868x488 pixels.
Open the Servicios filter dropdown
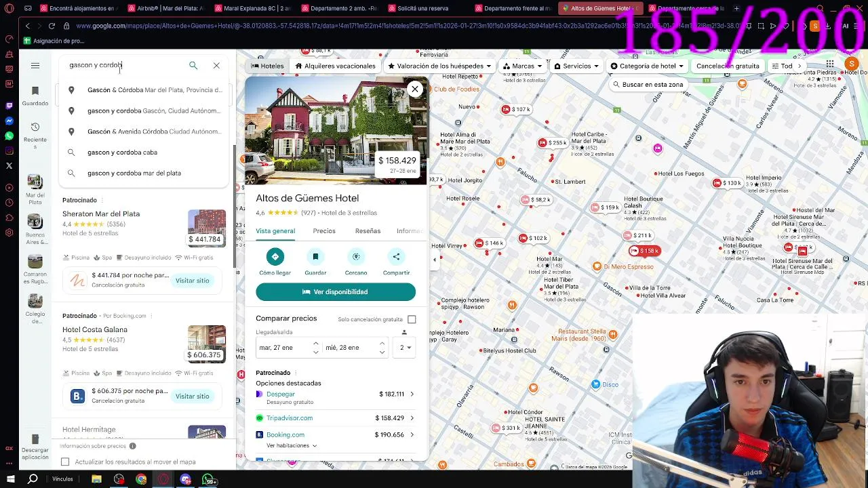pos(577,66)
